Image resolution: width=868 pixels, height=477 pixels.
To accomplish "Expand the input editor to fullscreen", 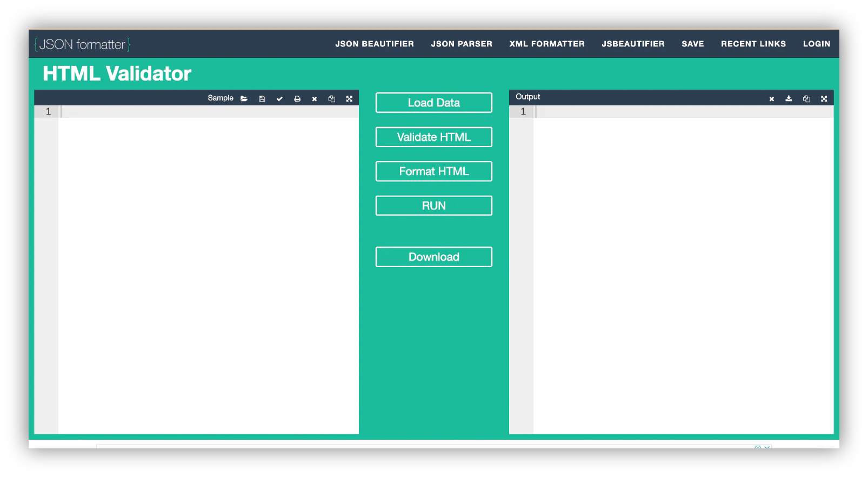I will tap(349, 99).
